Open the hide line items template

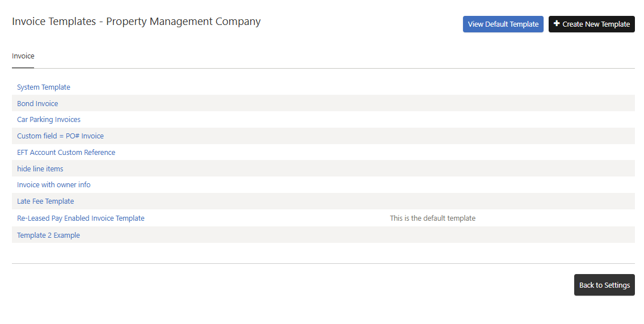tap(40, 169)
